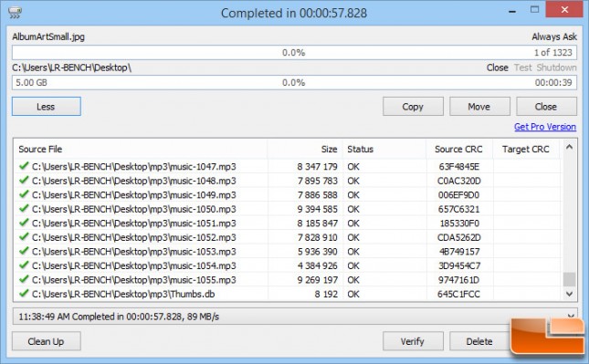Click the TeraCopy app icon in title bar
This screenshot has height=364, width=589.
click(15, 13)
